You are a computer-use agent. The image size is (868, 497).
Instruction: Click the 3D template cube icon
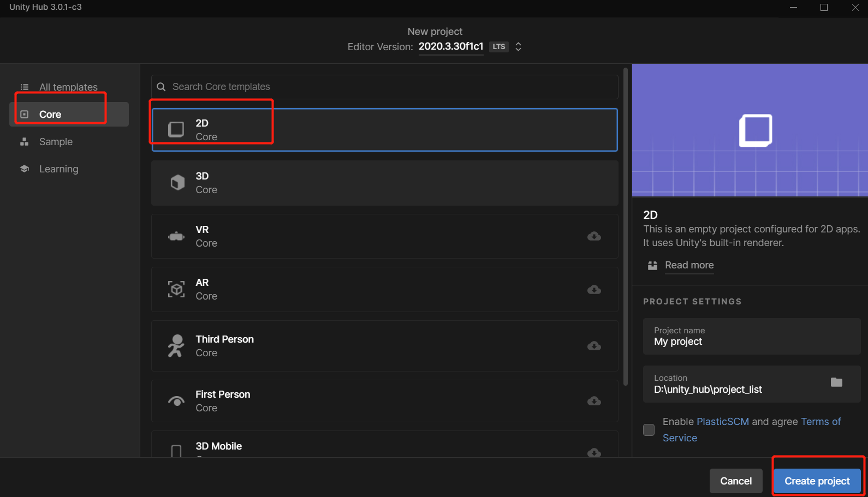pyautogui.click(x=177, y=182)
